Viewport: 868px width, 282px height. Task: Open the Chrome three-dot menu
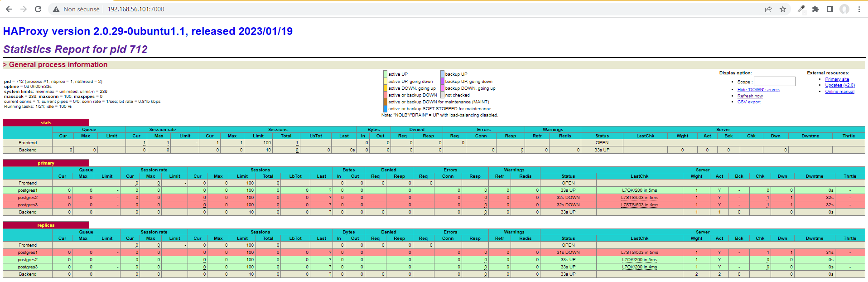coord(859,9)
